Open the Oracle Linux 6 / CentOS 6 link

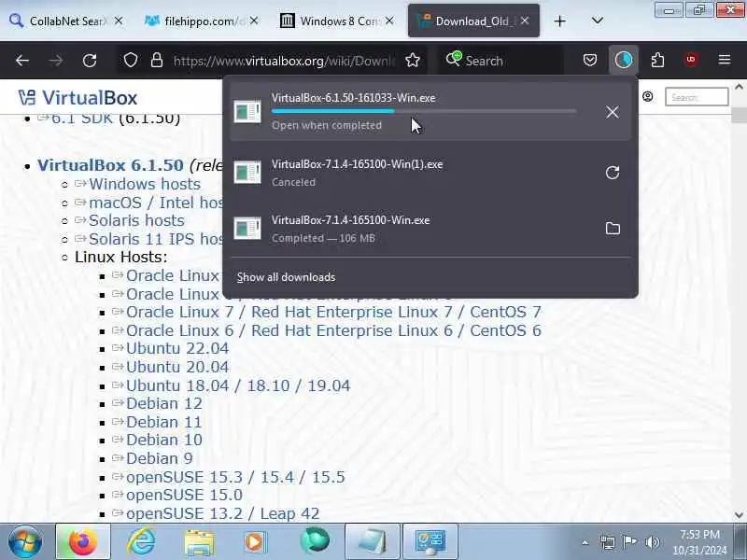pos(333,330)
